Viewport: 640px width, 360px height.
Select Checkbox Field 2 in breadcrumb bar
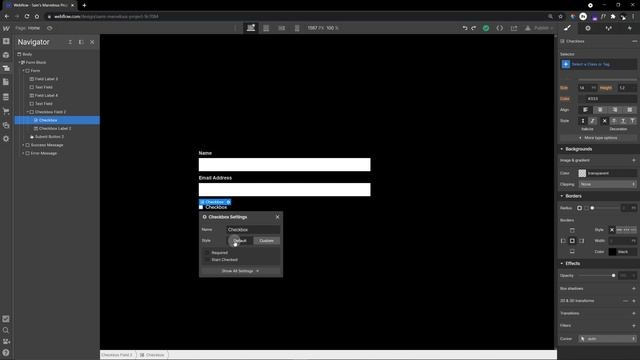pyautogui.click(x=117, y=355)
